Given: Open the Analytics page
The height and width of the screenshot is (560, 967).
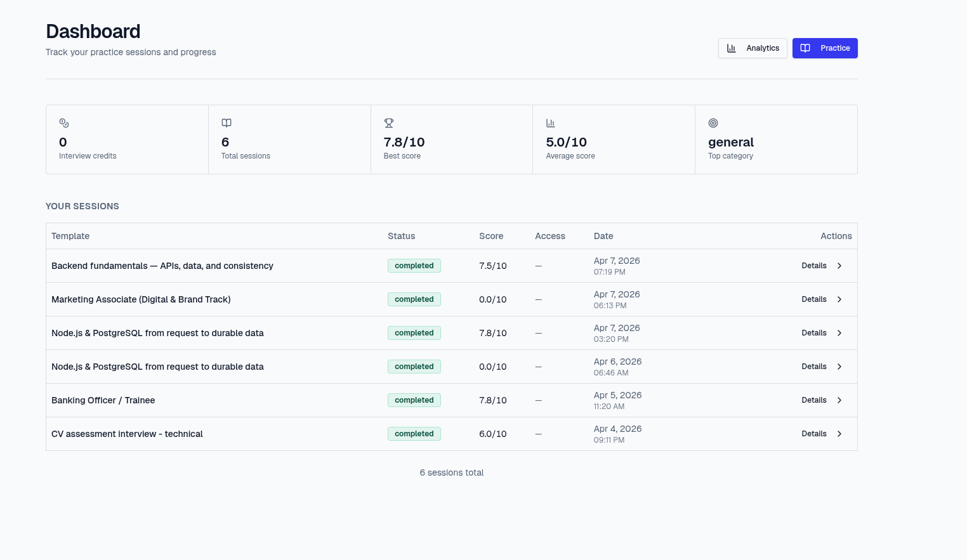Looking at the screenshot, I should coord(753,48).
